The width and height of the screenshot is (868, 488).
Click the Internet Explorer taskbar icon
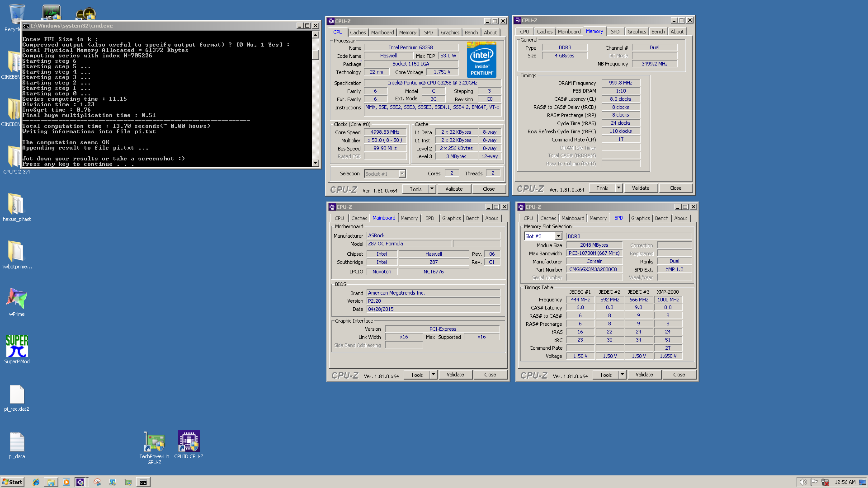pos(36,482)
